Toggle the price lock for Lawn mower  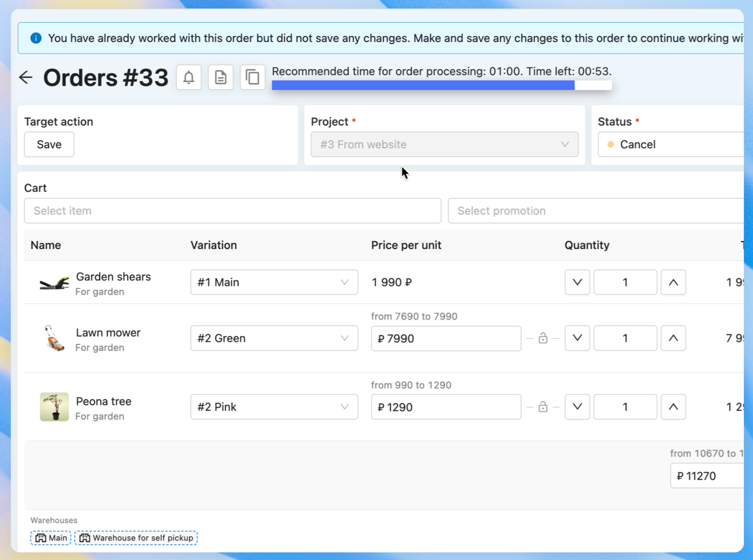[543, 338]
